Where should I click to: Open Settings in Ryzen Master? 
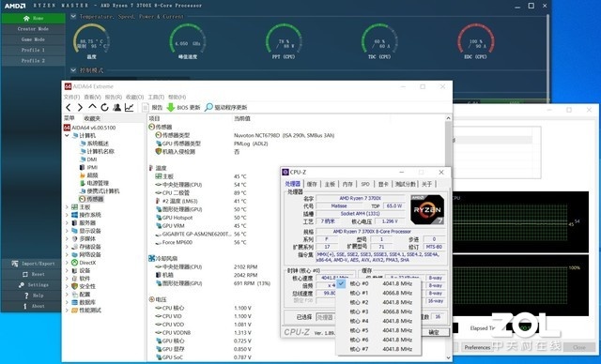click(33, 285)
